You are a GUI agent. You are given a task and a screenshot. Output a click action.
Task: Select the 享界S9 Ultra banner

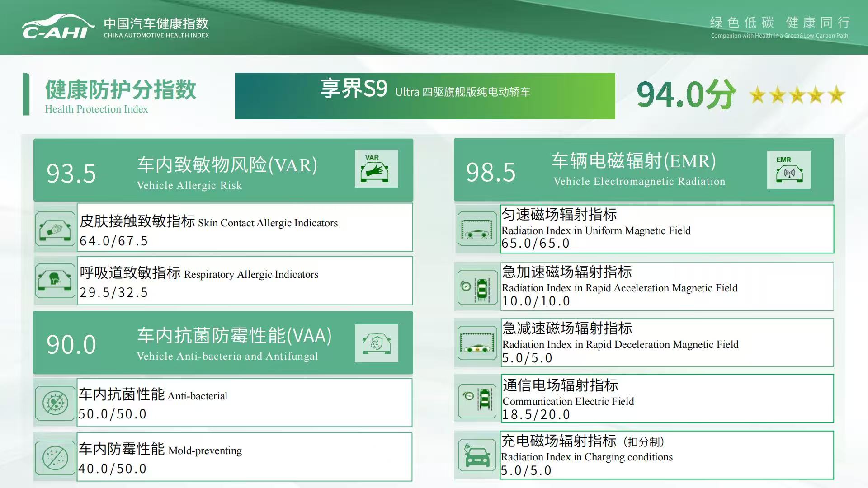pyautogui.click(x=425, y=96)
